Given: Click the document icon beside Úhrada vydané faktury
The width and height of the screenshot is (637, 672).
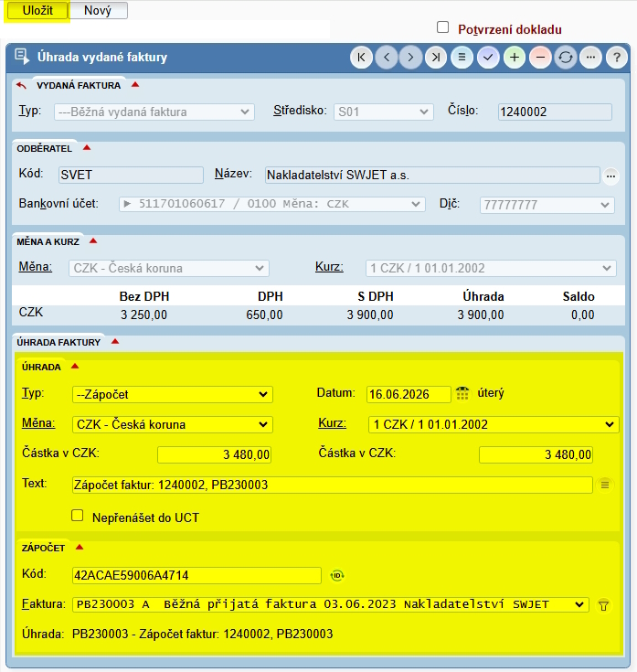Looking at the screenshot, I should [22, 57].
